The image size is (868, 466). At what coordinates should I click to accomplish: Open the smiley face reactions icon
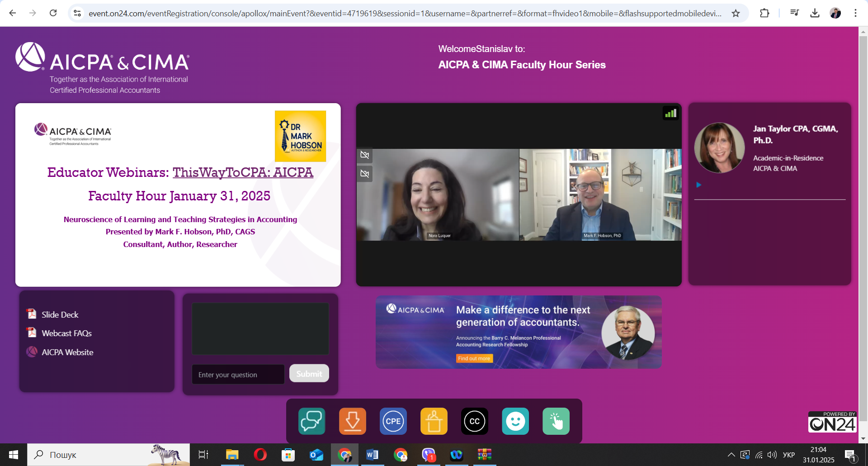click(x=515, y=421)
